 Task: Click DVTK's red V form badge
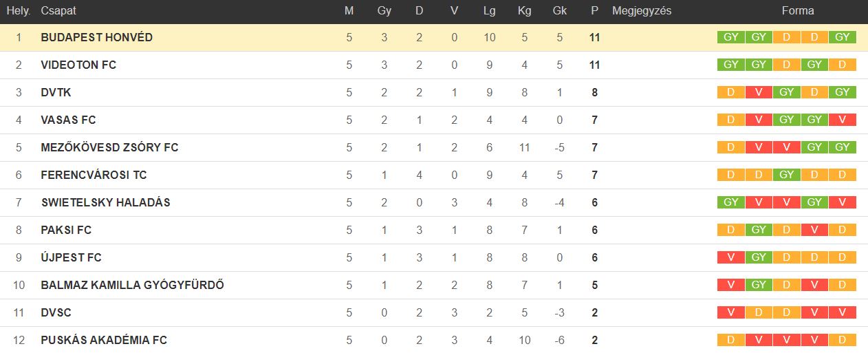759,92
